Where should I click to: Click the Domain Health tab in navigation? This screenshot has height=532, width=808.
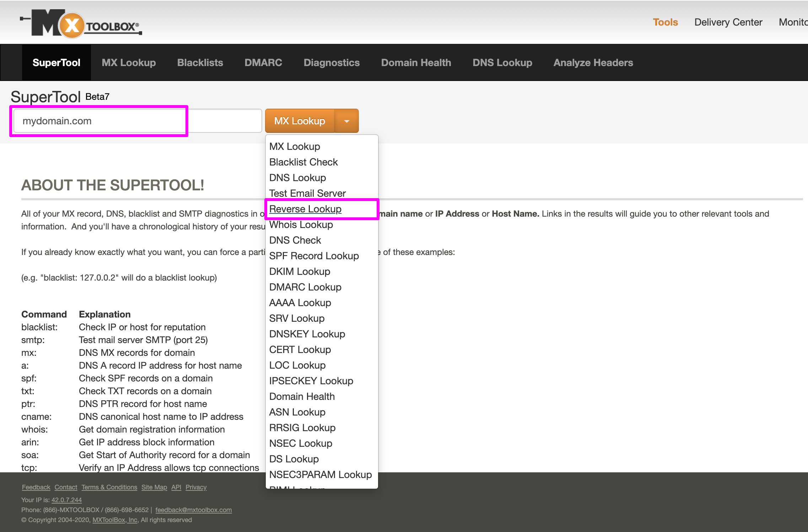[416, 63]
